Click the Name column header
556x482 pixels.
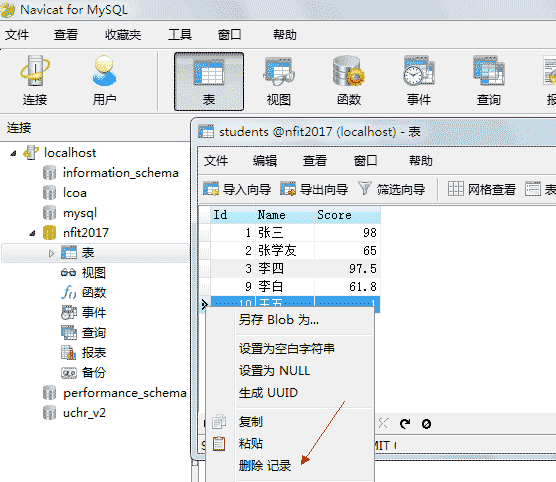coord(285,215)
